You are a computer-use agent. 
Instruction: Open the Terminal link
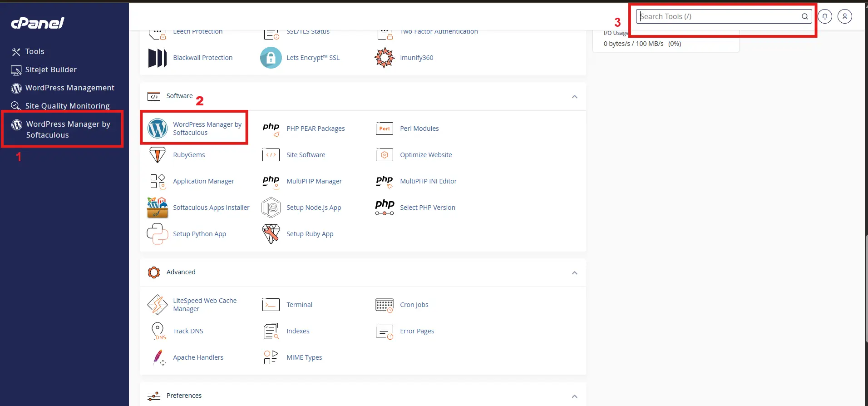[299, 305]
